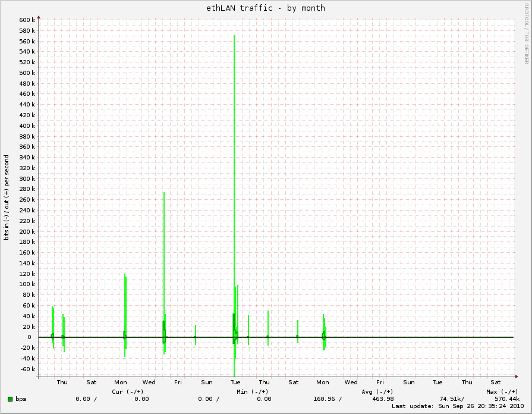Select the '480 k' y-axis tick label
532x414 pixels.
(x=27, y=83)
